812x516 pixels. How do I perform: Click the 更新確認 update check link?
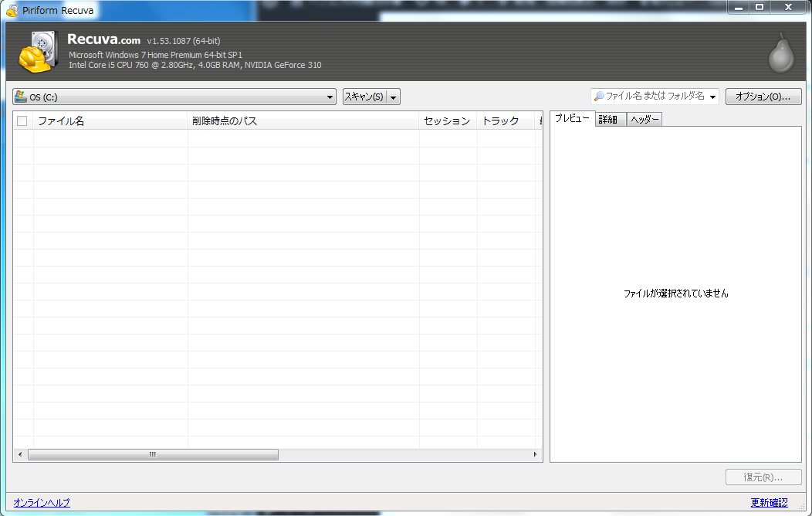pos(769,503)
